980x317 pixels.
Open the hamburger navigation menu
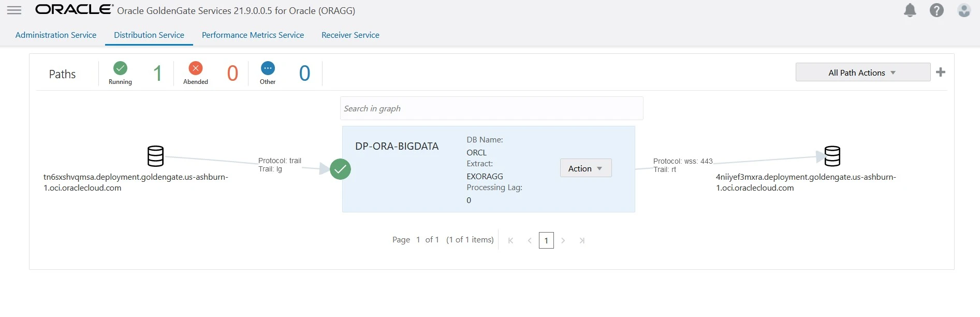point(14,10)
